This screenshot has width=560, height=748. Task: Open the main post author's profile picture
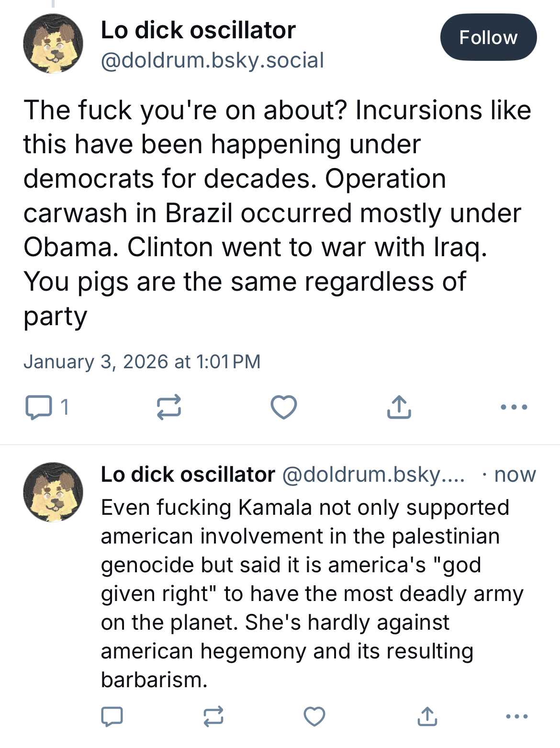pyautogui.click(x=53, y=44)
